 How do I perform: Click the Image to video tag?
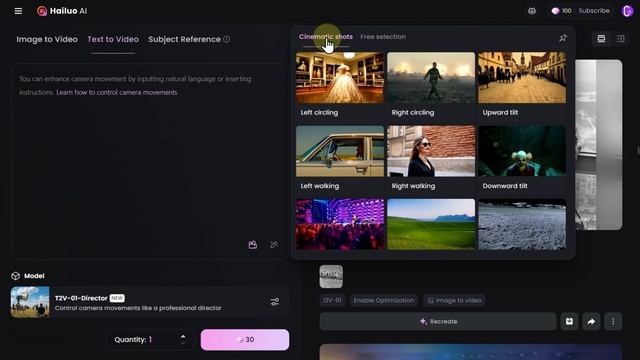click(x=454, y=300)
